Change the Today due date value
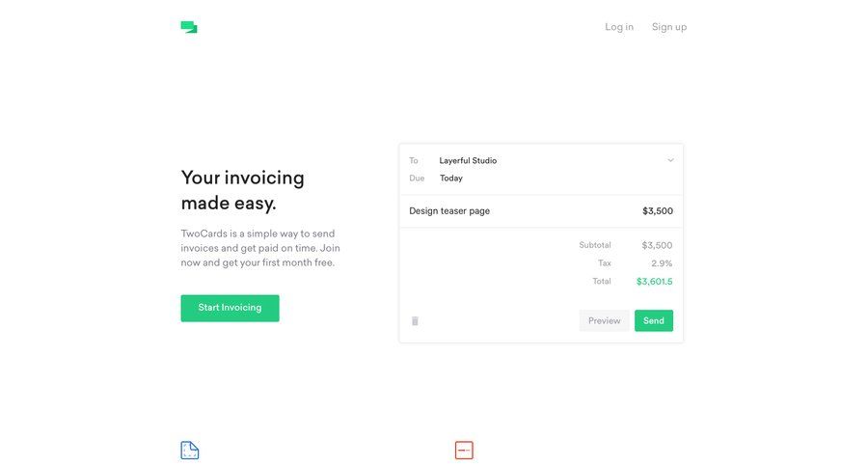 click(451, 179)
